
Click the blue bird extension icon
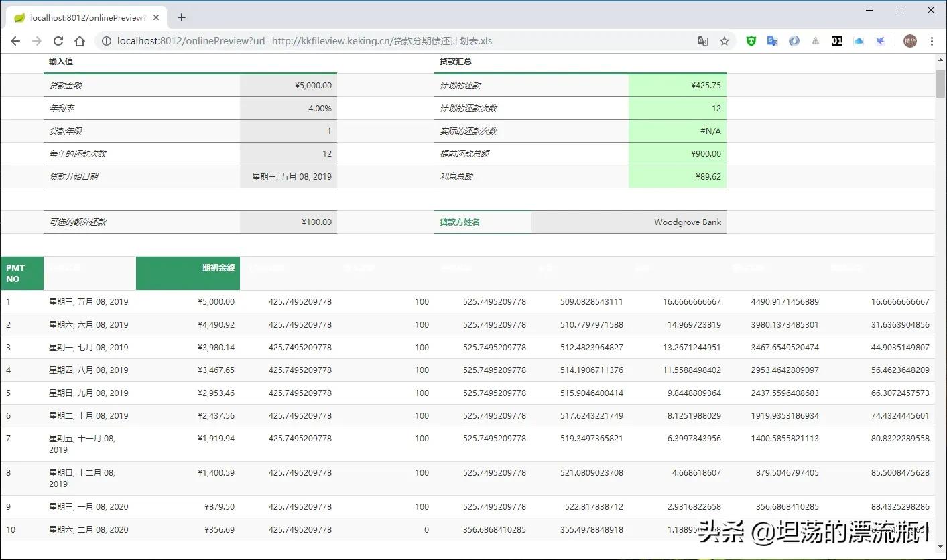tap(879, 41)
